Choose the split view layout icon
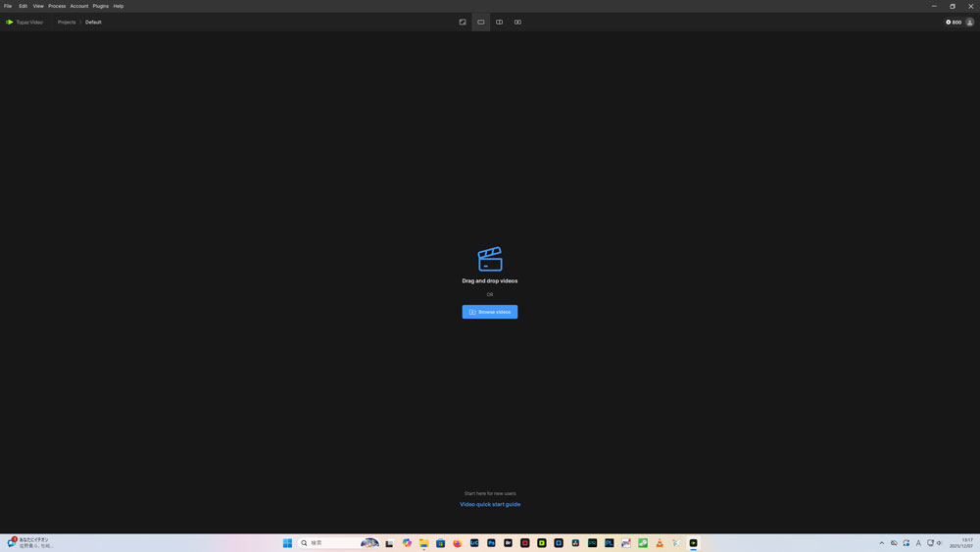This screenshot has height=552, width=980. (x=499, y=22)
